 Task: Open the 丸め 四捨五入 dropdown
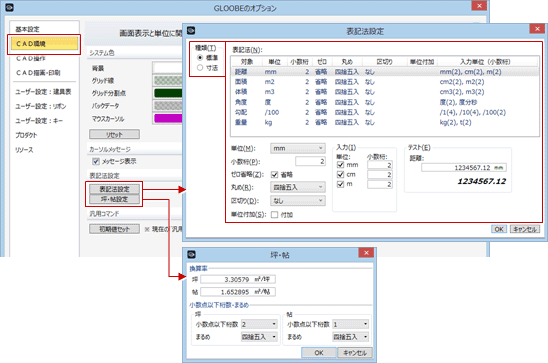[298, 188]
